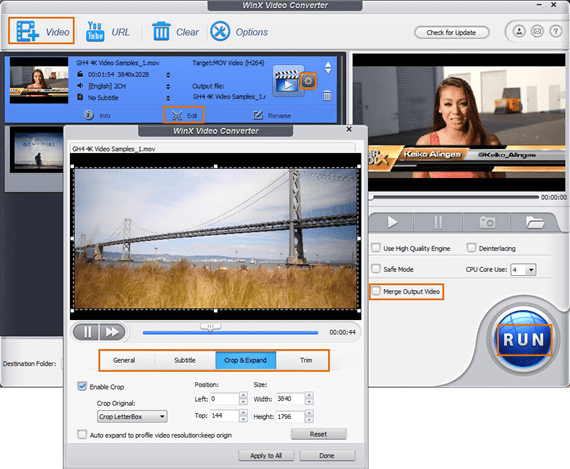The image size is (570, 469).
Task: Open the YouTube URL downloader
Action: coord(108,32)
